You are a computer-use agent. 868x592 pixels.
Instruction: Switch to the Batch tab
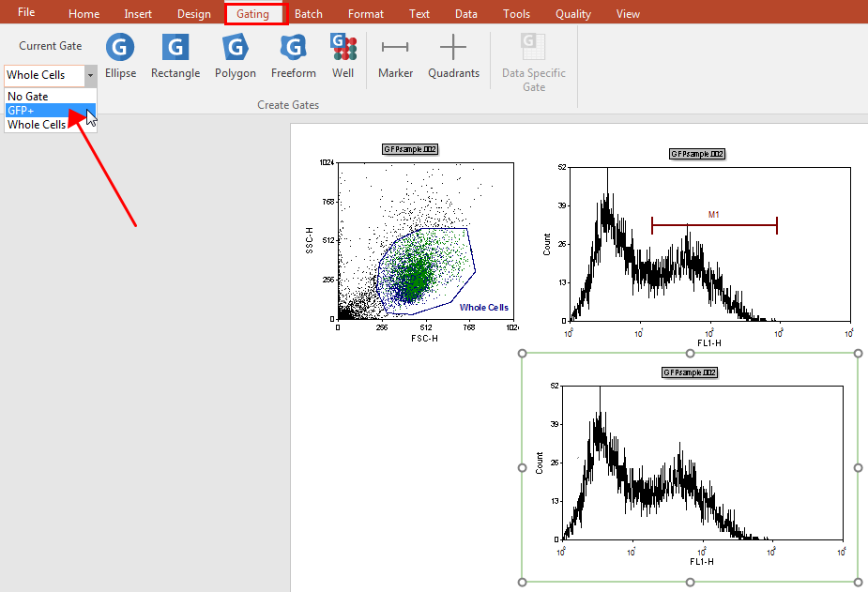pos(308,14)
